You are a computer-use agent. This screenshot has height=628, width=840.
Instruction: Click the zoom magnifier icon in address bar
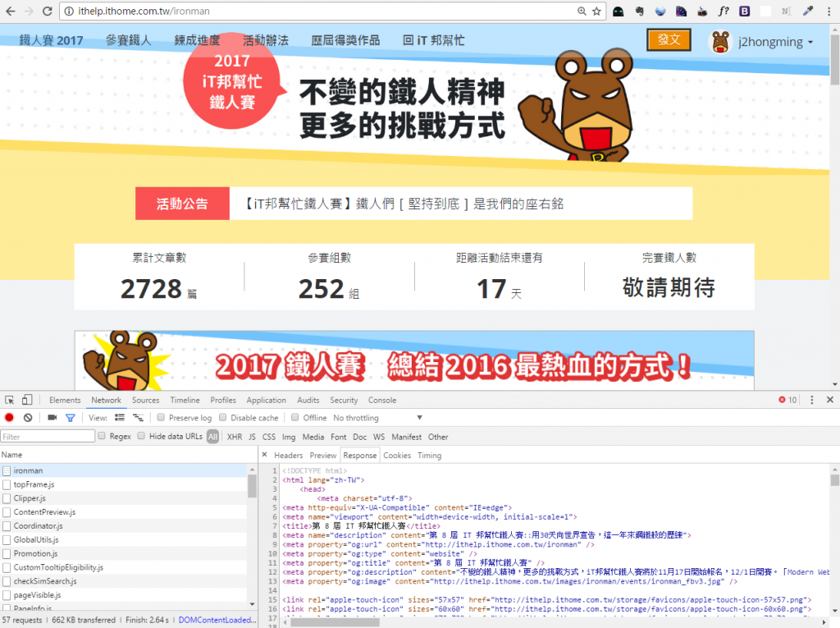pyautogui.click(x=582, y=11)
